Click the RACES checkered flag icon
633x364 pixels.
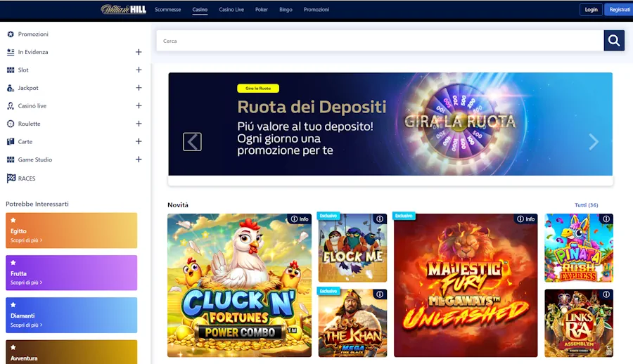pos(11,178)
